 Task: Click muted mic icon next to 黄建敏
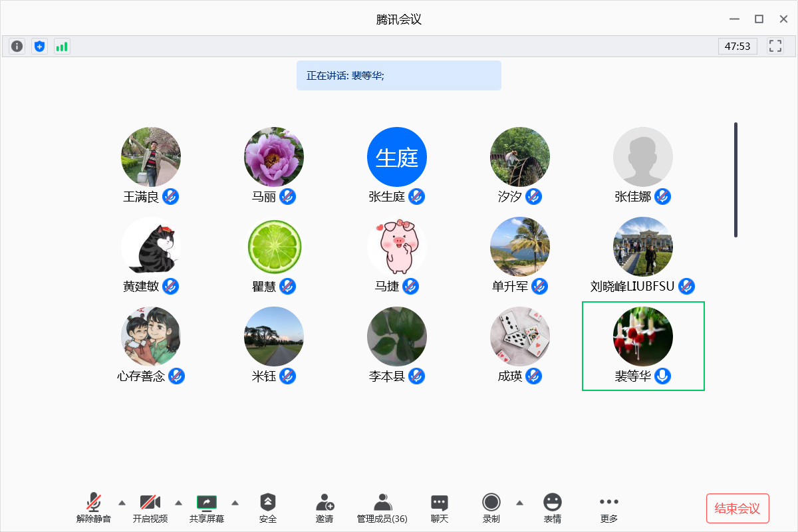(x=171, y=286)
